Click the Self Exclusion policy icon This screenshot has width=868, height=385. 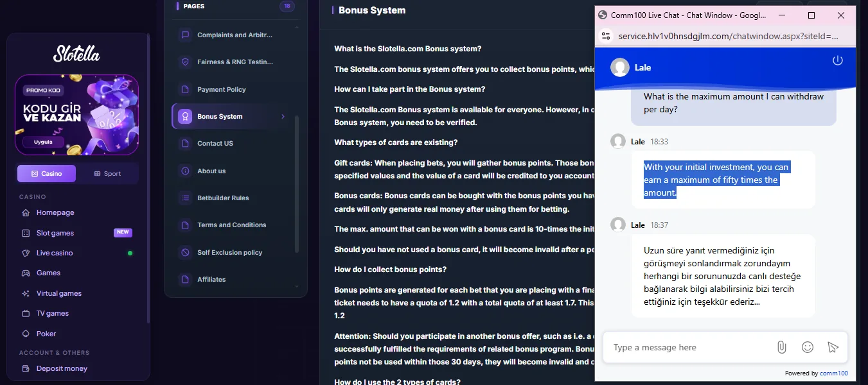[185, 252]
